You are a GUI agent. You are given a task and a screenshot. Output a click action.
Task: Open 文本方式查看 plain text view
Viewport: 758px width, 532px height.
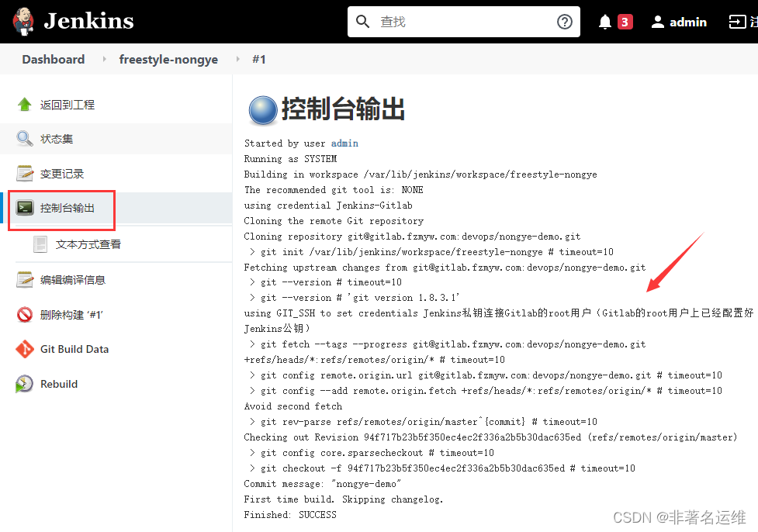pos(88,244)
